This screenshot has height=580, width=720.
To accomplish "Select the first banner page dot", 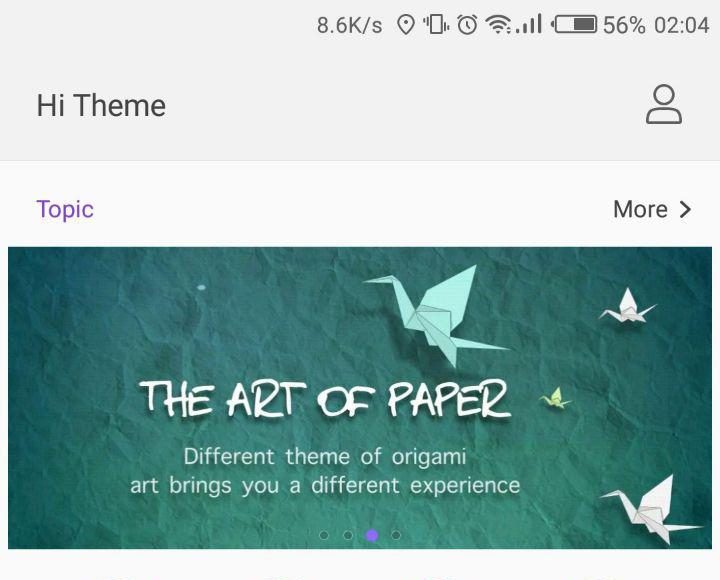I will [x=324, y=535].
